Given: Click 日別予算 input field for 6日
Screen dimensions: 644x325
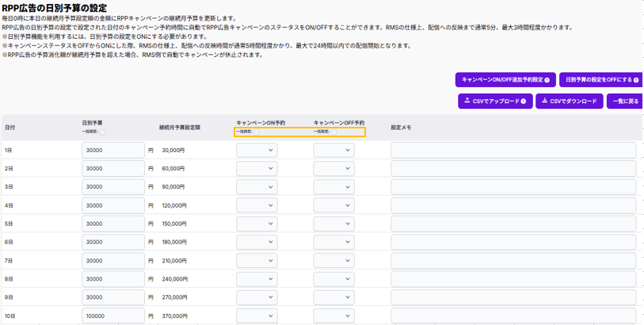Looking at the screenshot, I should pos(113,242).
